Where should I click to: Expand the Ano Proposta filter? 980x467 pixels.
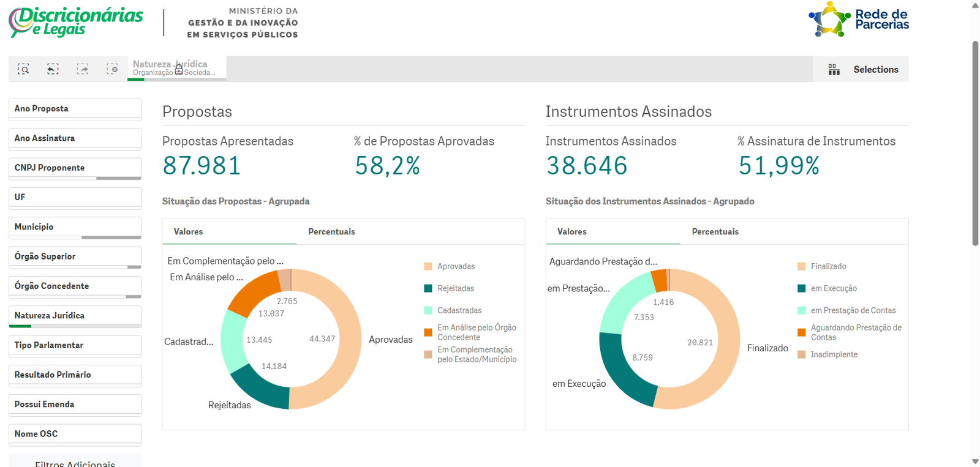click(75, 109)
